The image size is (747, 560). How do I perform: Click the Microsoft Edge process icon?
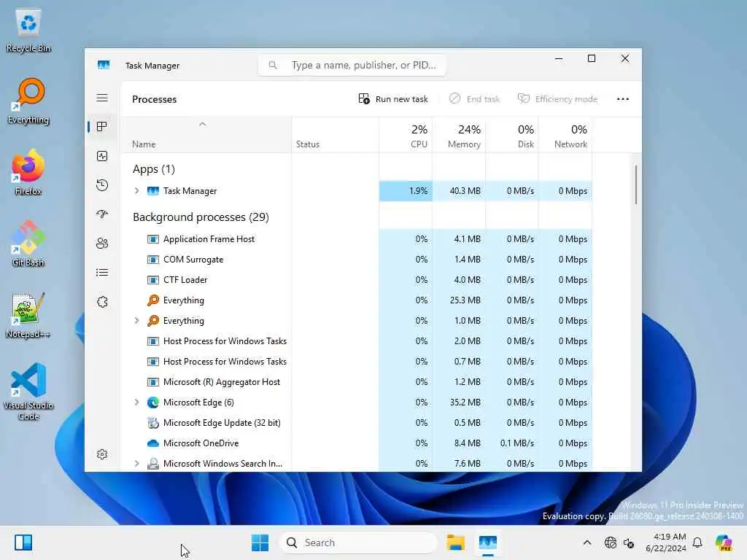click(x=153, y=402)
